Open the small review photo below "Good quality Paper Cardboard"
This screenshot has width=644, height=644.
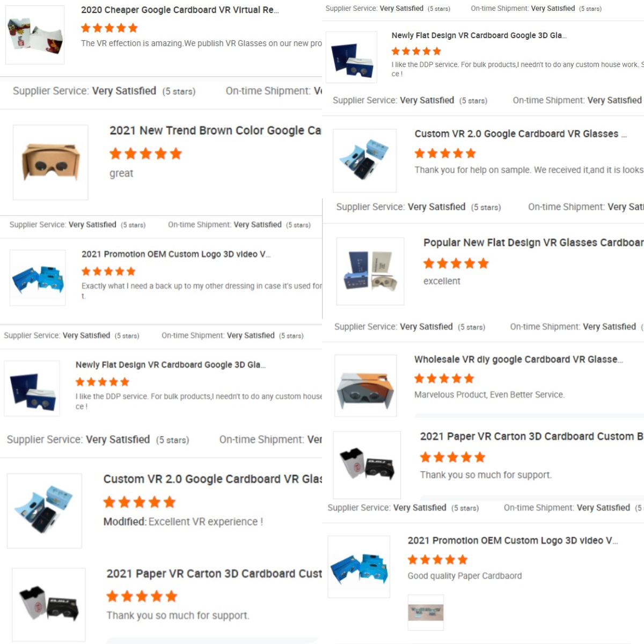pos(426,612)
